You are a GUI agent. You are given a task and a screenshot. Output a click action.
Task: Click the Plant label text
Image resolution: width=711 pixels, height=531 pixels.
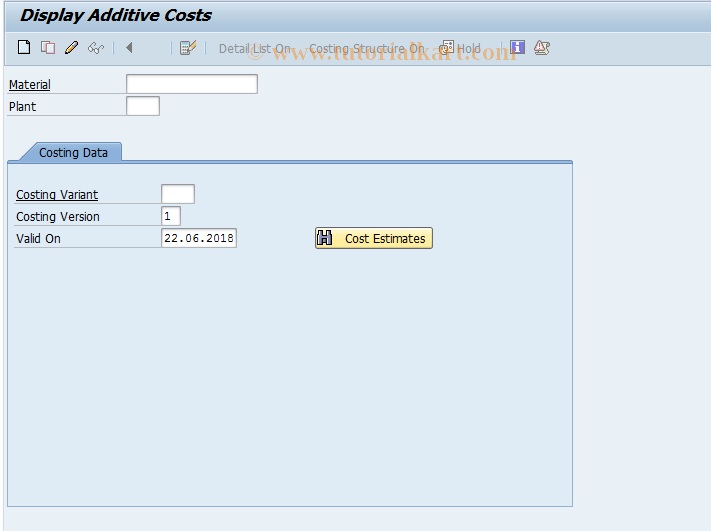point(22,107)
